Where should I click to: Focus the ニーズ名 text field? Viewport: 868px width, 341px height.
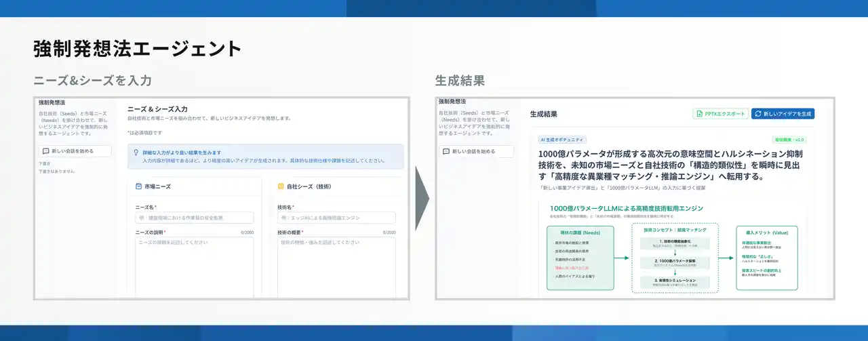(194, 218)
